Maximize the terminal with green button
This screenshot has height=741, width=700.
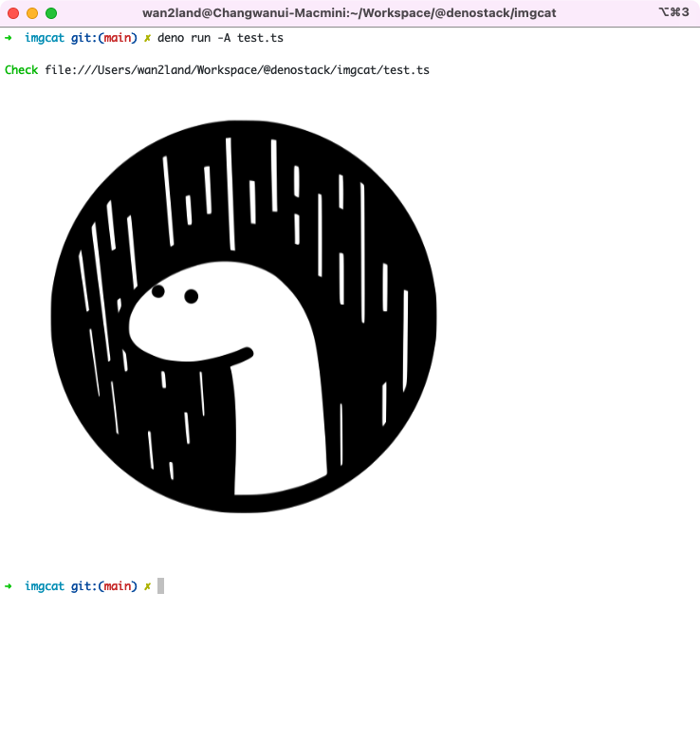[x=51, y=13]
